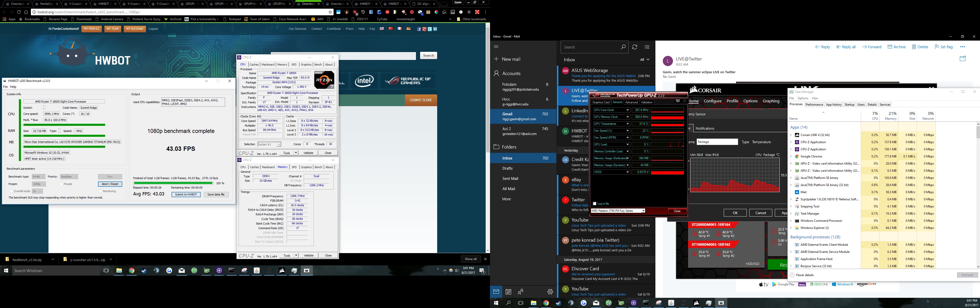980x308 pixels.
Task: Open People icon in Mail sidebar
Action: pyautogui.click(x=521, y=292)
